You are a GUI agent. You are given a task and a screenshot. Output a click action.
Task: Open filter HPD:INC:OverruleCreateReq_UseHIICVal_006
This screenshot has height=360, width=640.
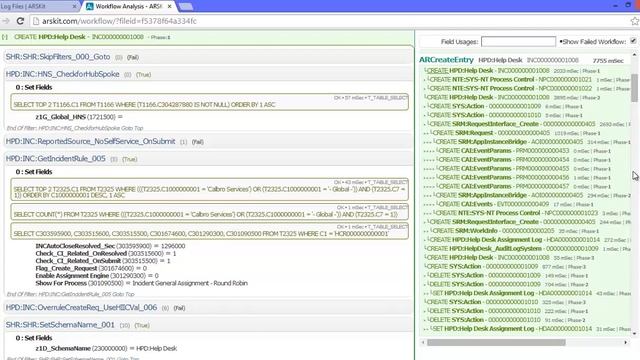pyautogui.click(x=81, y=307)
